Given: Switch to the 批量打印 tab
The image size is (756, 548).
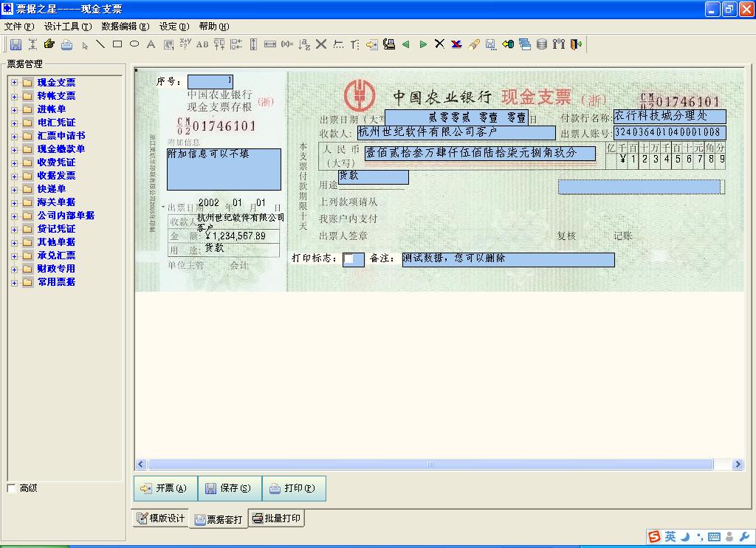Looking at the screenshot, I should (x=277, y=518).
